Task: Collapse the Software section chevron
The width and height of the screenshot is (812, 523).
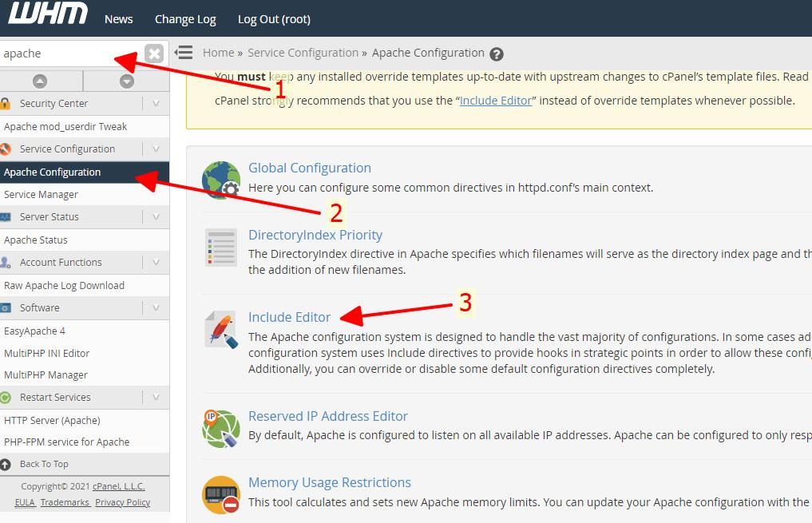Action: [156, 308]
